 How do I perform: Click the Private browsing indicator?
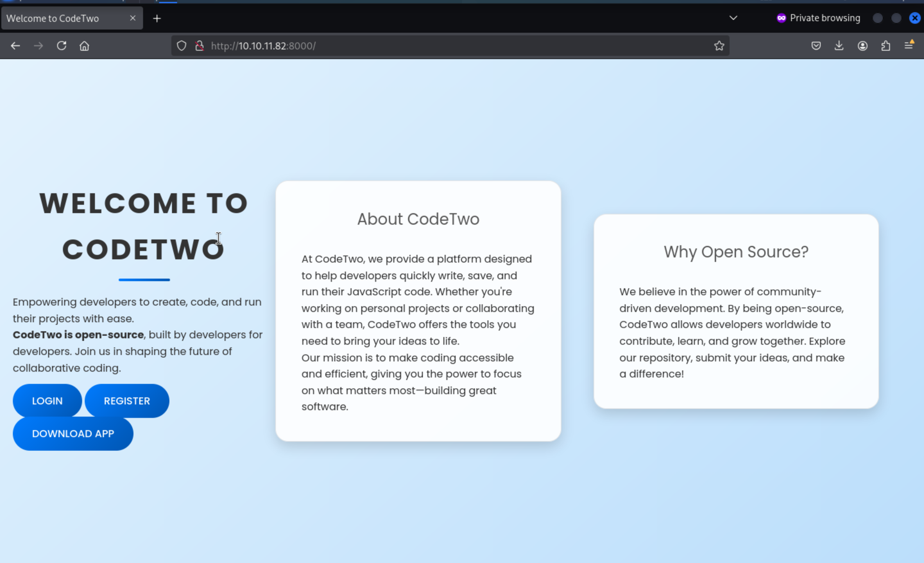[818, 18]
